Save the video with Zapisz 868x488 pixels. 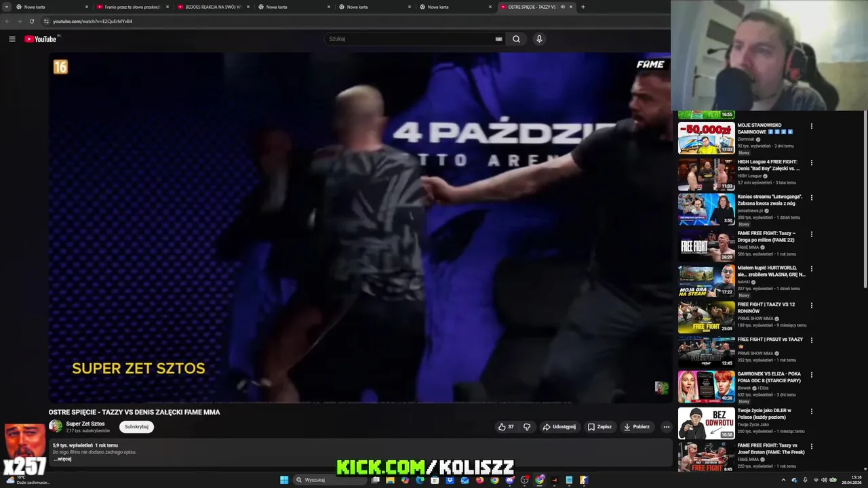[x=599, y=427]
